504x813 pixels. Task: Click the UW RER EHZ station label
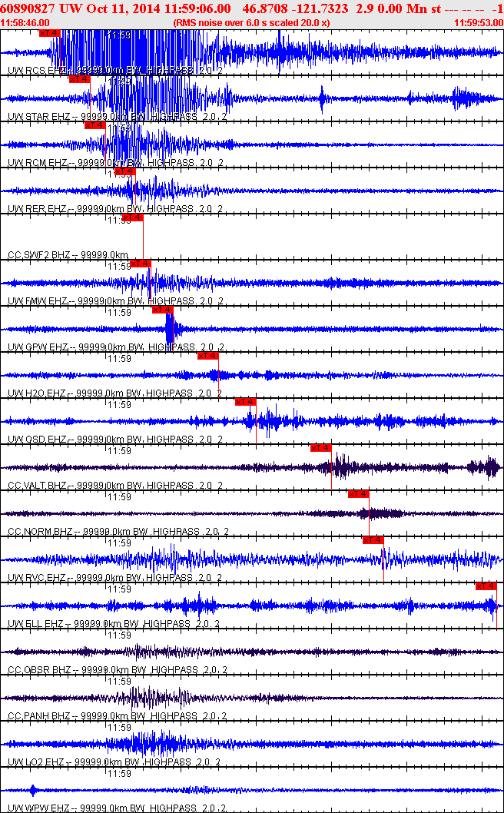tap(38, 209)
